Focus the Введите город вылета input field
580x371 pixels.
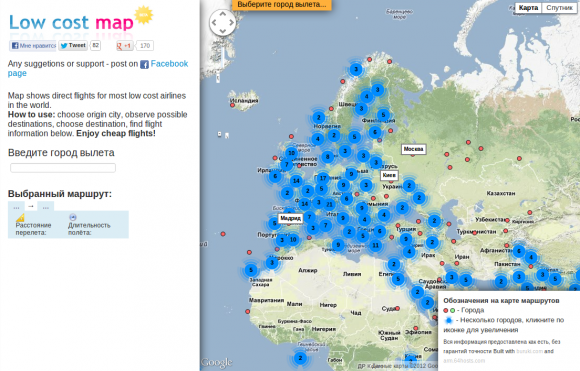click(x=63, y=168)
